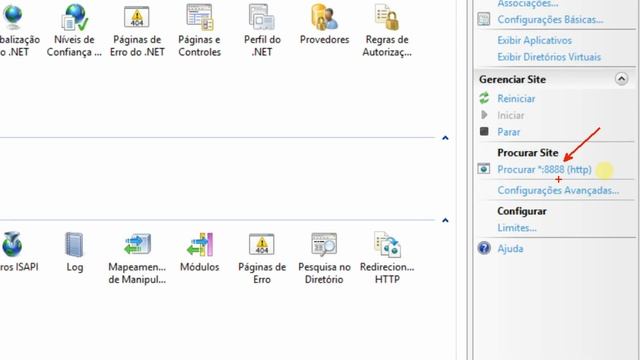Image resolution: width=640 pixels, height=360 pixels.
Task: Restart the site with Reiniciar
Action: pos(516,98)
